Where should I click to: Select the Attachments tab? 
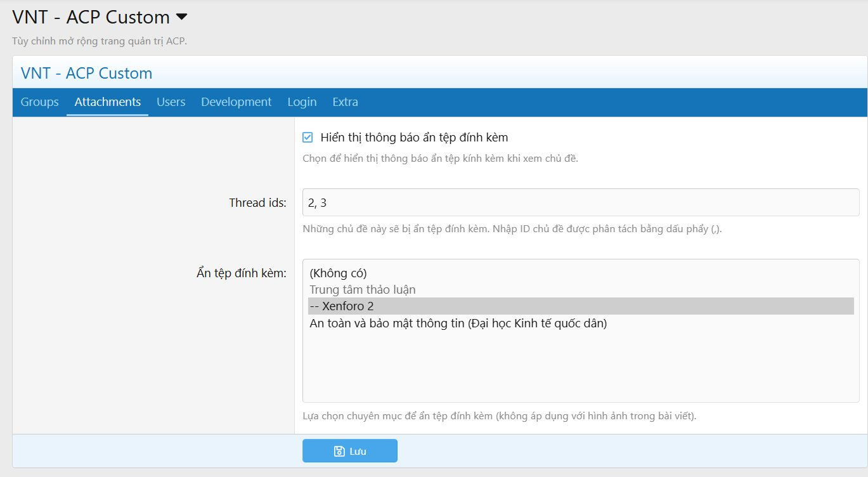tap(108, 102)
